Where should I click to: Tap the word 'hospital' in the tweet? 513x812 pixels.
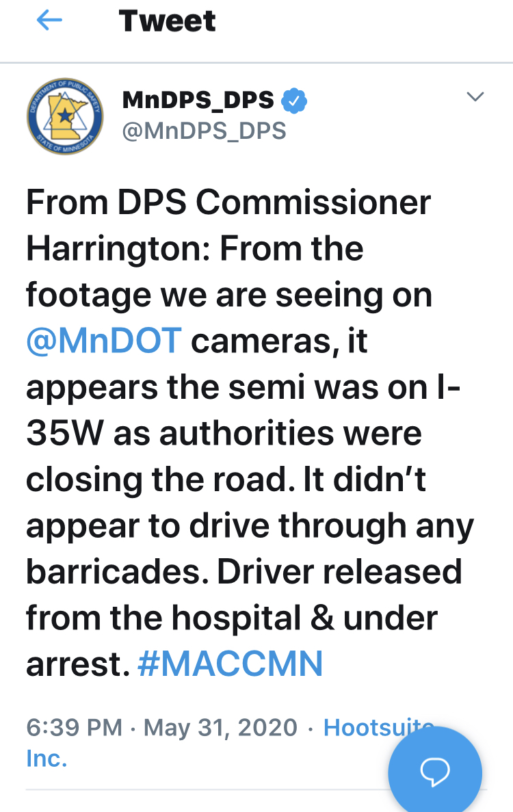pyautogui.click(x=236, y=618)
